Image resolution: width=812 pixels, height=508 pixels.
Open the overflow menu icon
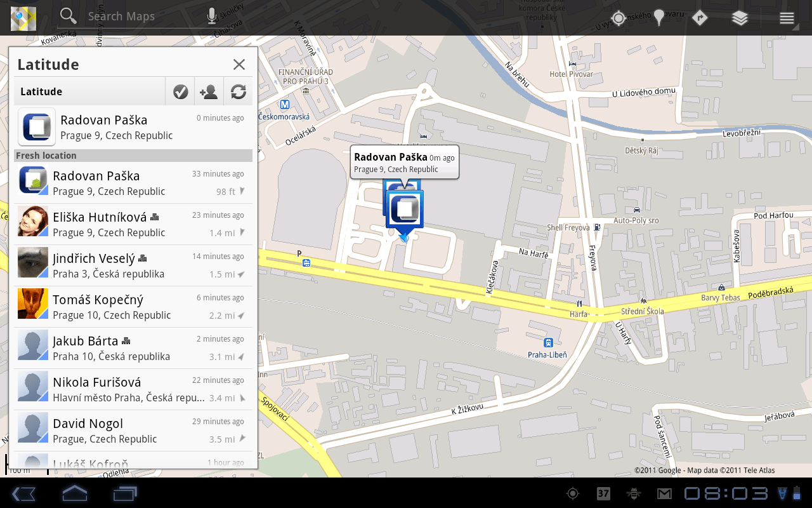(787, 18)
